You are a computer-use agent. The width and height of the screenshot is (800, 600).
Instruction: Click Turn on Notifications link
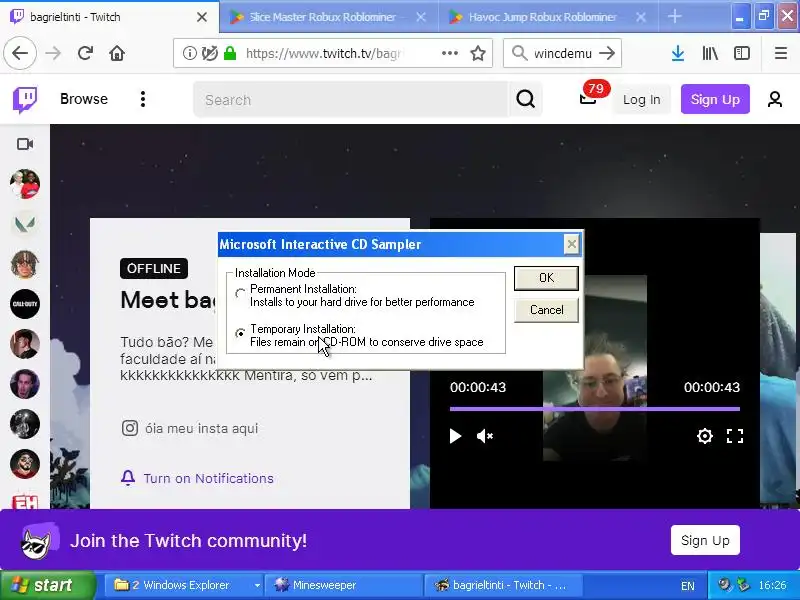(208, 478)
